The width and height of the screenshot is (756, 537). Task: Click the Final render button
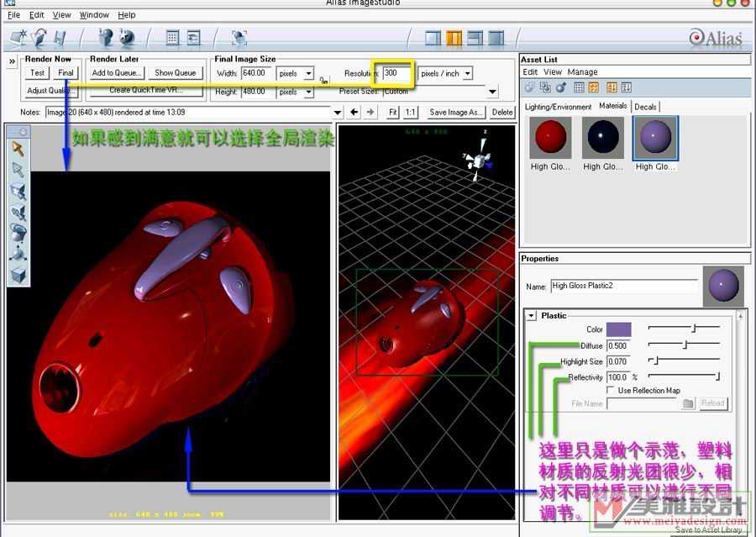66,73
